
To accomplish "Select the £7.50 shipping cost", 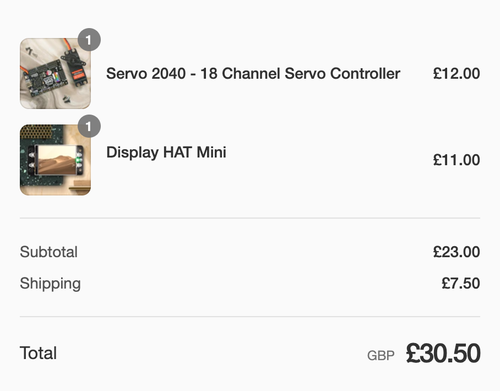I will (x=461, y=283).
